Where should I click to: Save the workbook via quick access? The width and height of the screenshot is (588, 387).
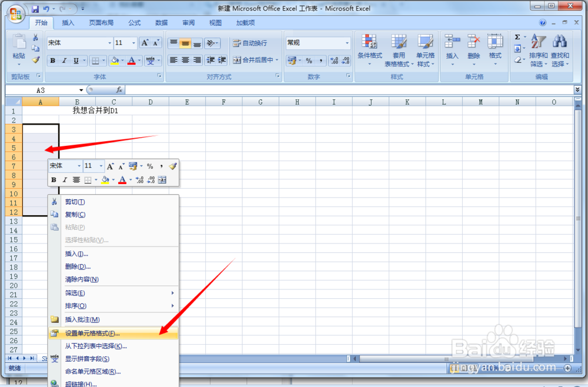point(35,9)
